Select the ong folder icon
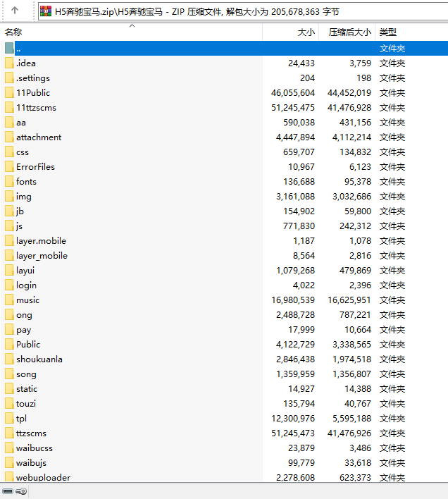This screenshot has width=448, height=499. 9,314
